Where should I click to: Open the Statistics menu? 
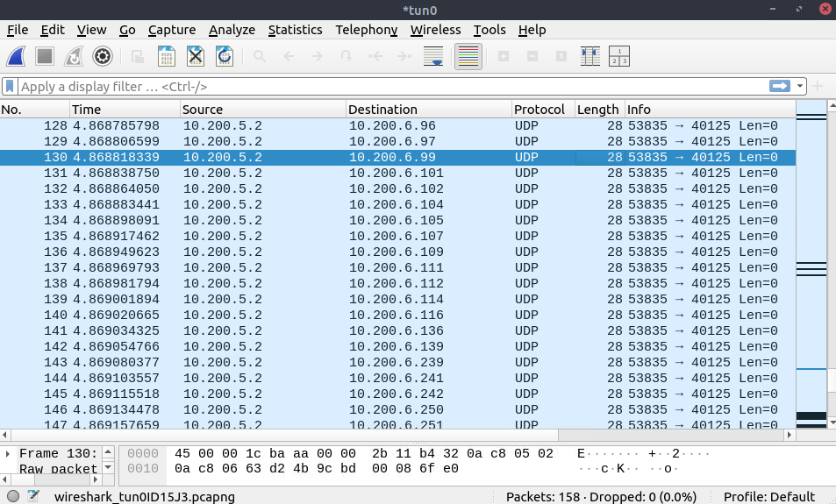point(295,30)
